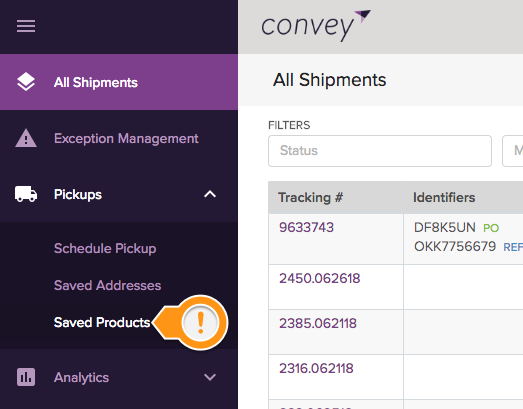Open Saved Products page
The height and width of the screenshot is (409, 523).
point(102,323)
